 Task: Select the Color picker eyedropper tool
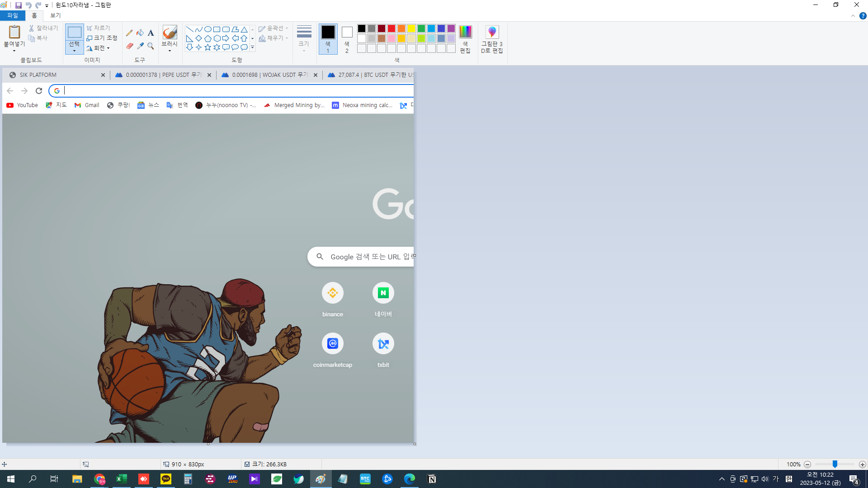(x=140, y=46)
